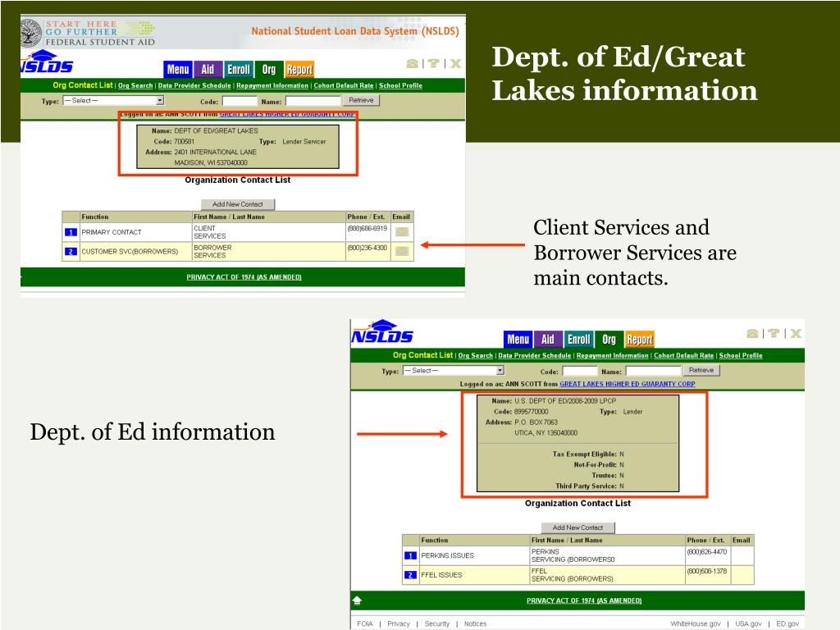Click the phone contact icon in top screenshot
This screenshot has width=840, height=630.
point(412,64)
